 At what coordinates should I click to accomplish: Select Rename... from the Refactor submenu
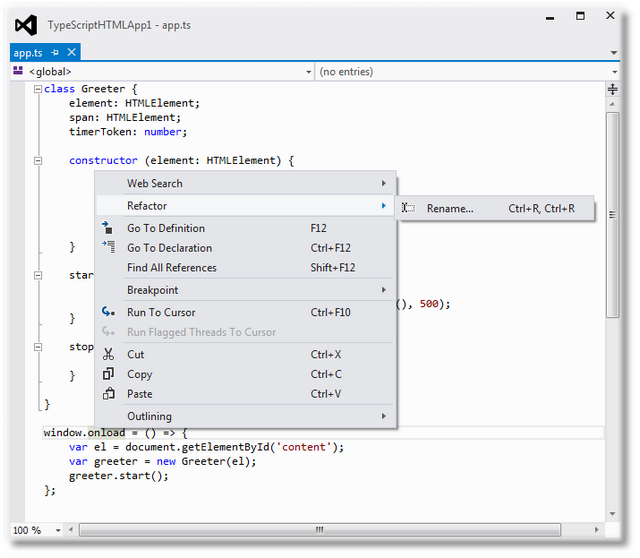tap(450, 209)
